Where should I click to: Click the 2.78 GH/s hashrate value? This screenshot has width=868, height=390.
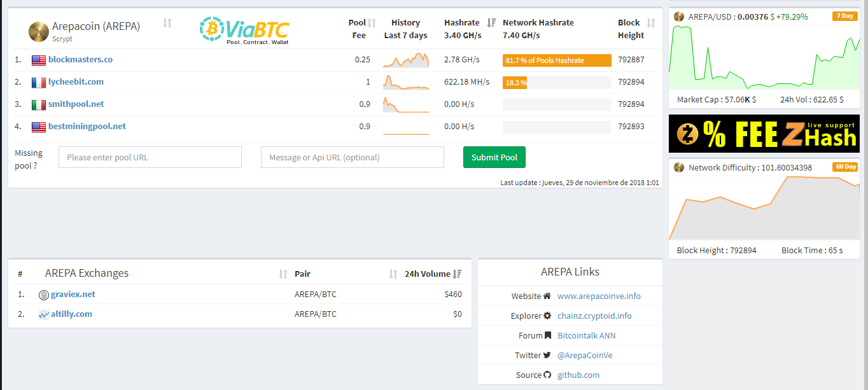click(462, 60)
